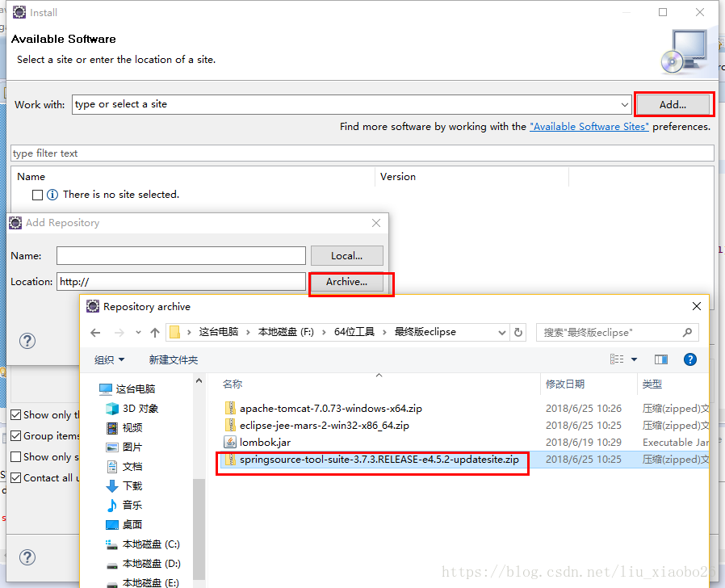Click the up-one-level arrow in file dialog
This screenshot has height=588, width=725.
coord(155,333)
